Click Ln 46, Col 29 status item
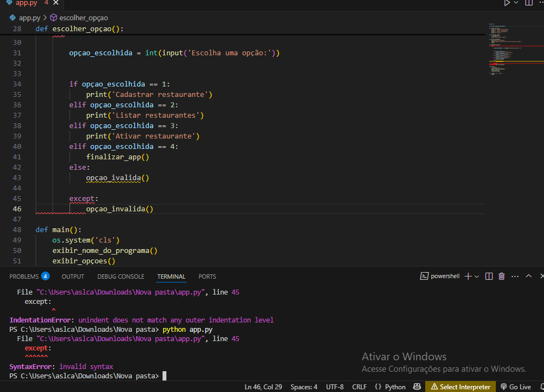Screen dimensions: 544x392 [x=263, y=387]
